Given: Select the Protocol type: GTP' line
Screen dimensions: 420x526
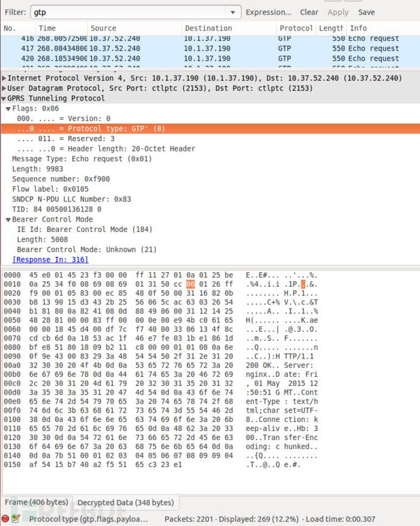Looking at the screenshot, I should tap(210, 128).
